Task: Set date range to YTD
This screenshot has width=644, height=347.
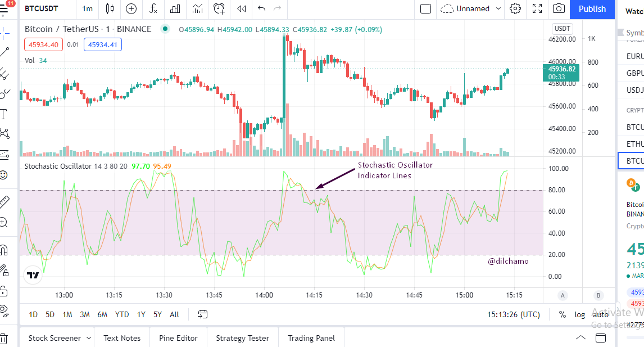Action: pyautogui.click(x=121, y=314)
